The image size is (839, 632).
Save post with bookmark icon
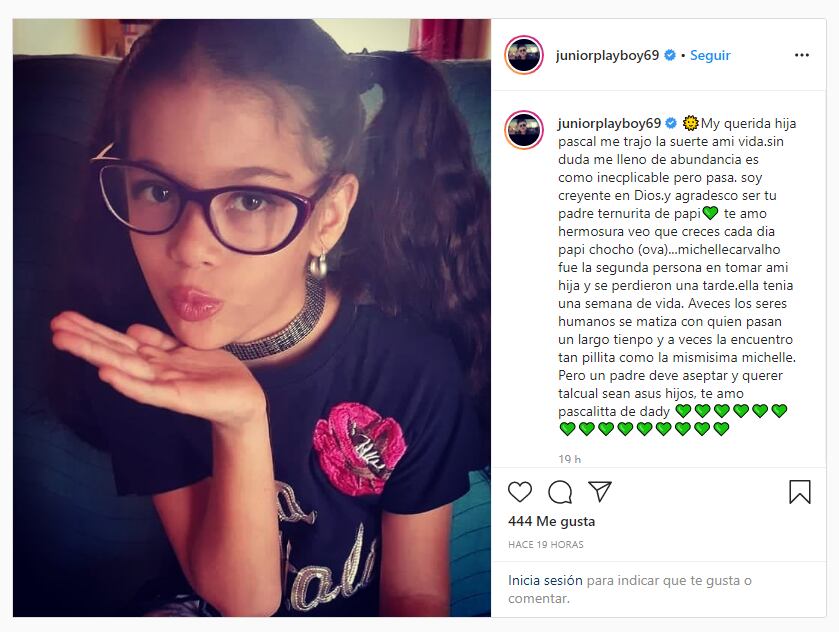coord(800,492)
